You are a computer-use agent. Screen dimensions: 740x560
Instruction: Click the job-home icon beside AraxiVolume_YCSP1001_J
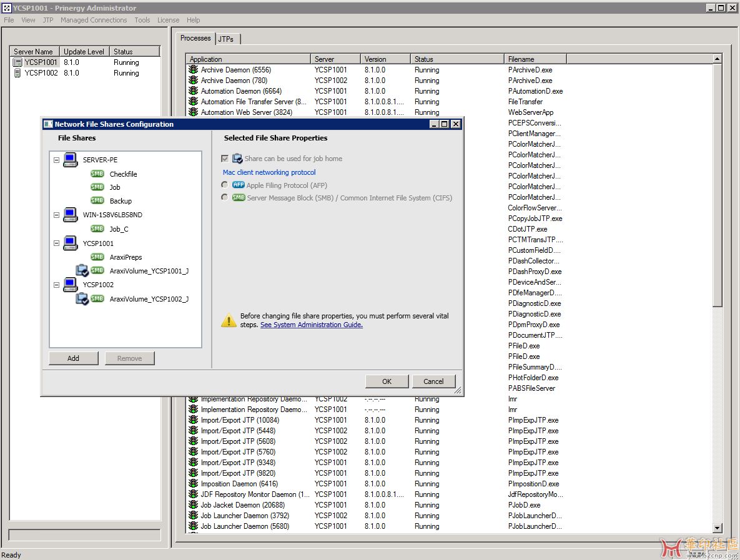(82, 270)
